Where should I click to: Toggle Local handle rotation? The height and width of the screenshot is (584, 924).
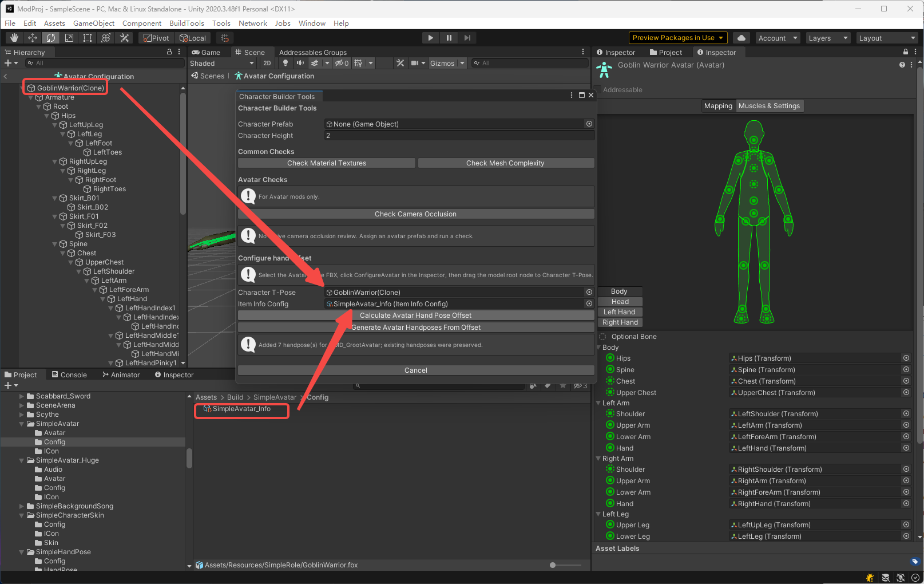pyautogui.click(x=193, y=38)
